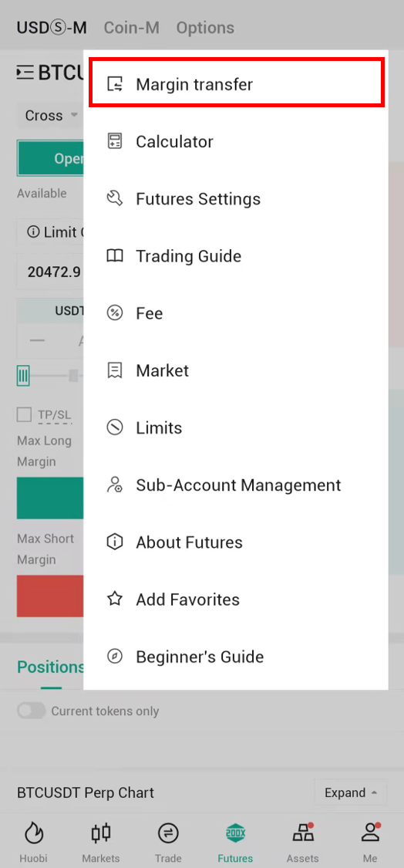
Task: Open Beginner's Guide compass icon
Action: (x=115, y=657)
